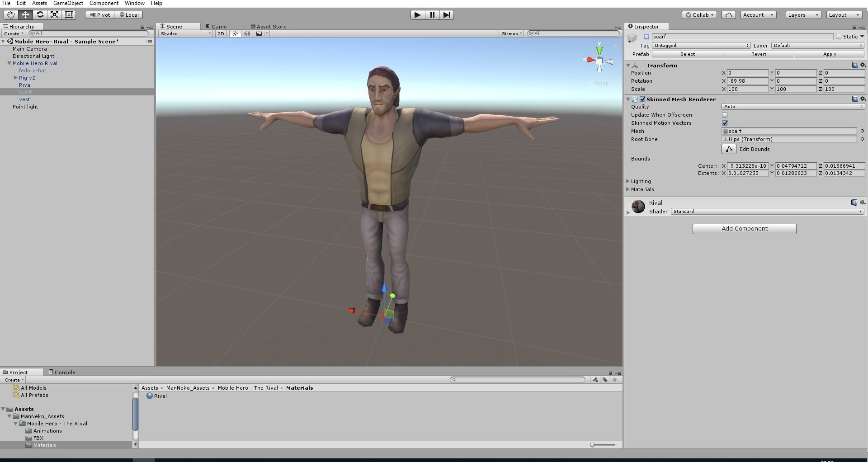This screenshot has width=868, height=462.
Task: Expand the Lighting section
Action: point(628,181)
